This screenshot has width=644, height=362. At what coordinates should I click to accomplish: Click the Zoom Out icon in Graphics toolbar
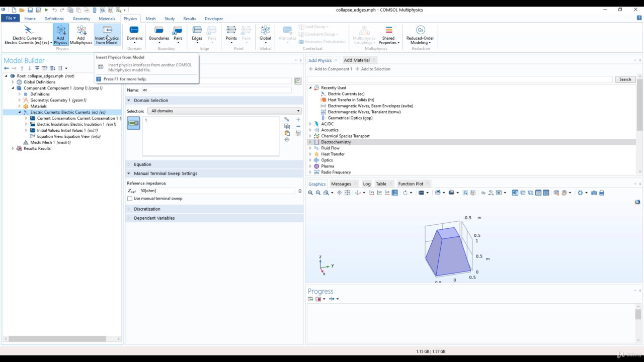318,193
